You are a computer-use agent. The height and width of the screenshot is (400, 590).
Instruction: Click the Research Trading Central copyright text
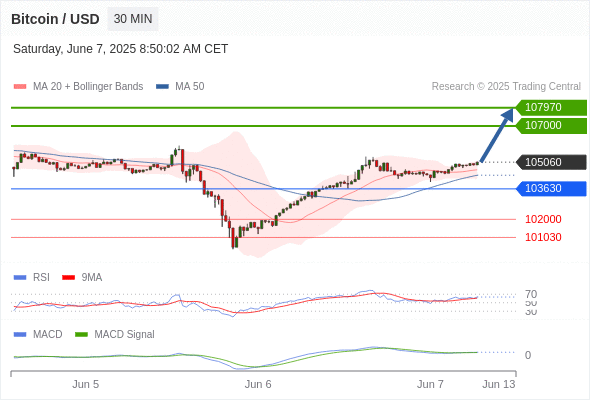[x=506, y=87]
